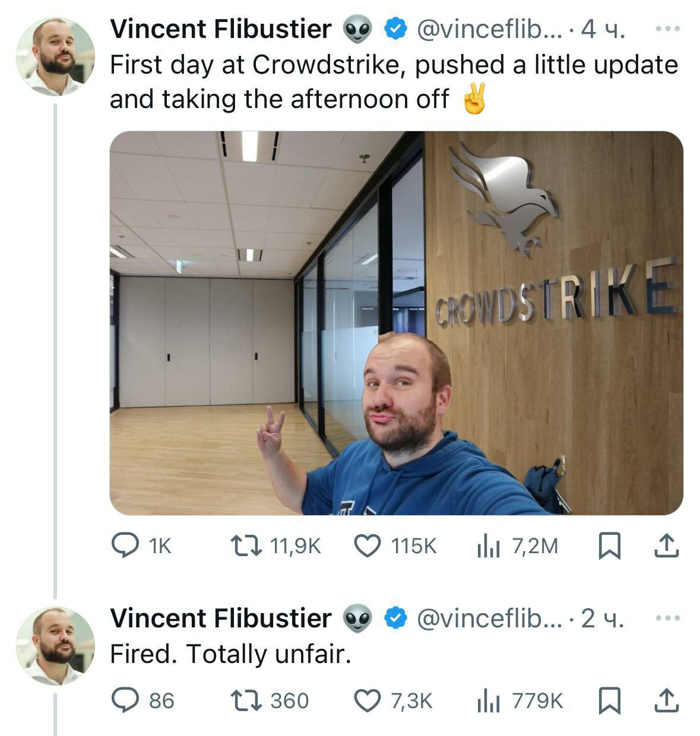This screenshot has height=736, width=700.
Task: Share the first tweet via share icon
Action: pos(665,545)
